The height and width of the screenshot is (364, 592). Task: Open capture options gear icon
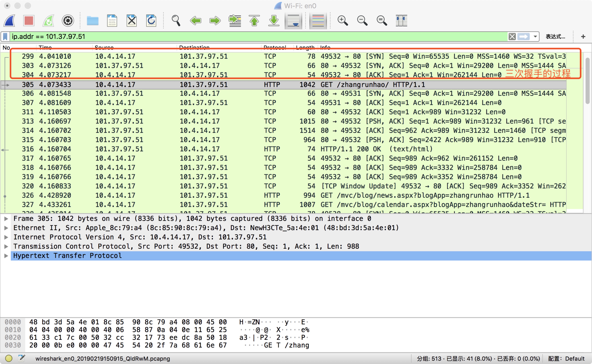click(x=68, y=20)
